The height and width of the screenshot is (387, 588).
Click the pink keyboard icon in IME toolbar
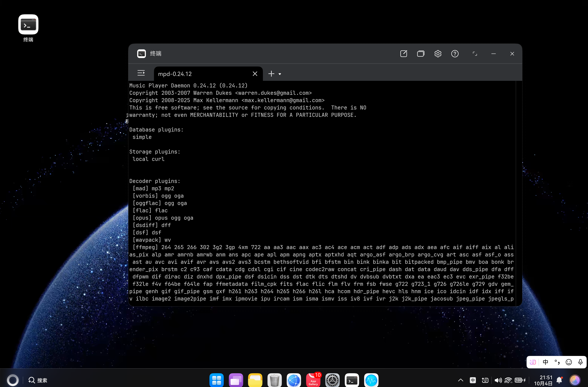coord(533,362)
